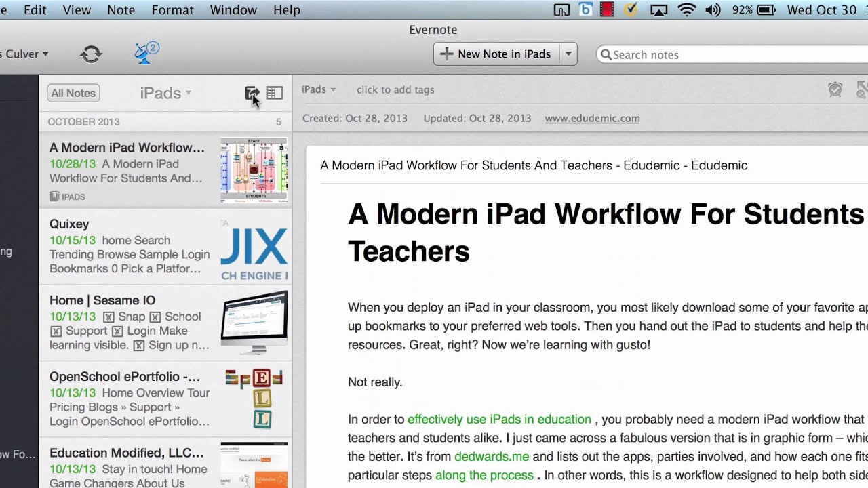
Task: Click the leftmost bracket-shaped menu bar icon
Action: click(x=562, y=10)
